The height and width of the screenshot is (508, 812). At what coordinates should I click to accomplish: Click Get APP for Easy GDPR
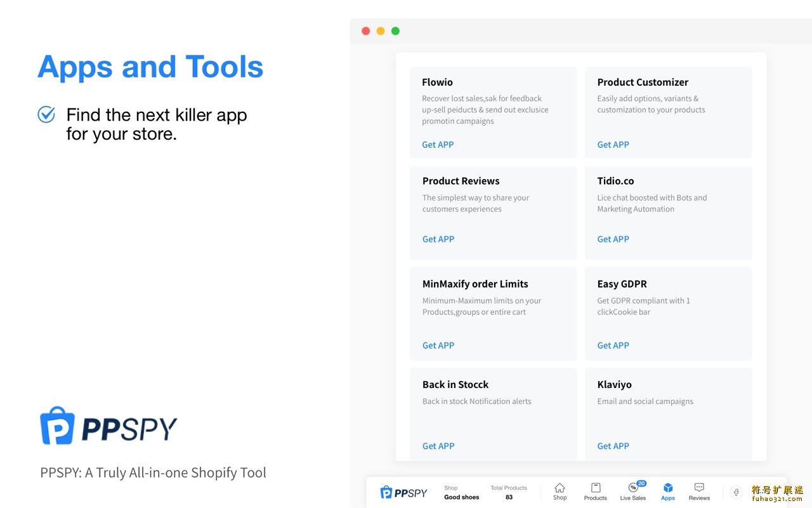tap(613, 345)
